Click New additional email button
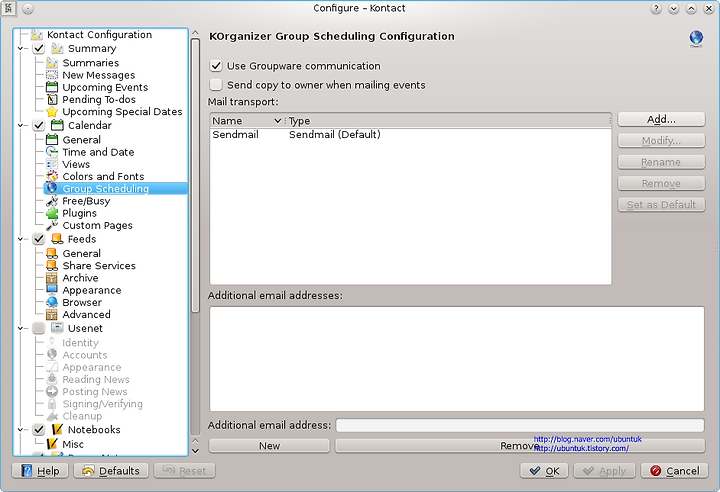The height and width of the screenshot is (492, 720). 269,446
